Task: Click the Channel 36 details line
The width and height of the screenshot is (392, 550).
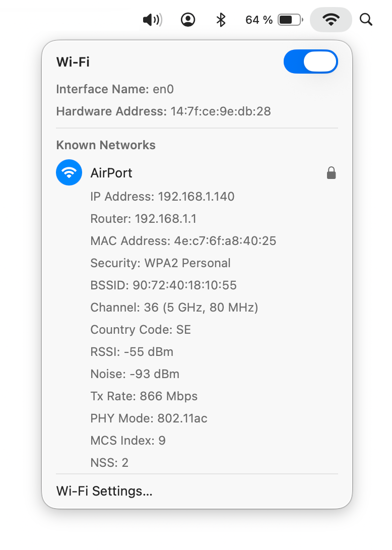Action: [x=174, y=307]
